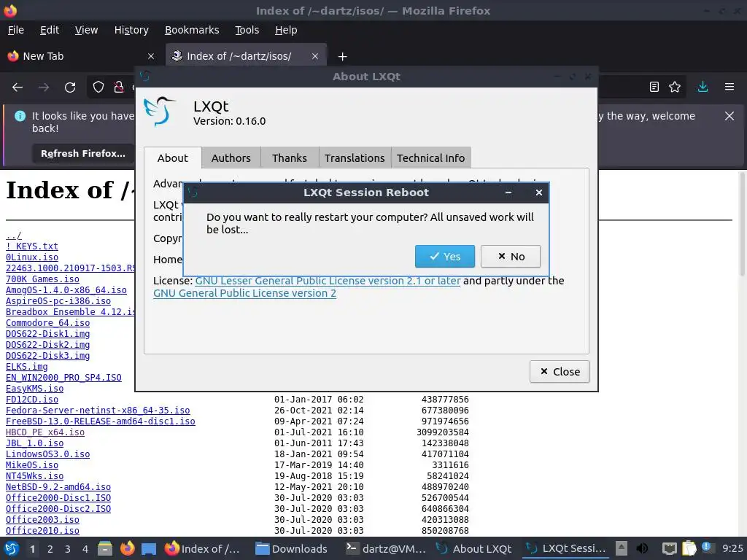Viewport: 747px width, 560px height.
Task: Open !_KEYS.txt link
Action: pyautogui.click(x=32, y=246)
